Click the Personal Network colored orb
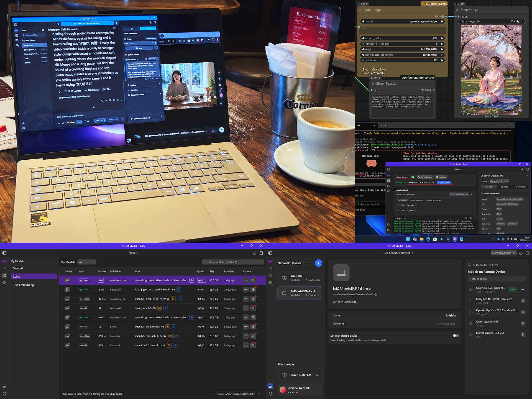The image size is (532, 399). [283, 390]
